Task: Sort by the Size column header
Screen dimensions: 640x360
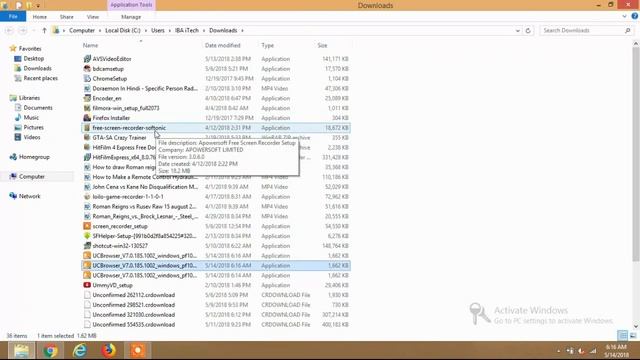Action: (322, 45)
